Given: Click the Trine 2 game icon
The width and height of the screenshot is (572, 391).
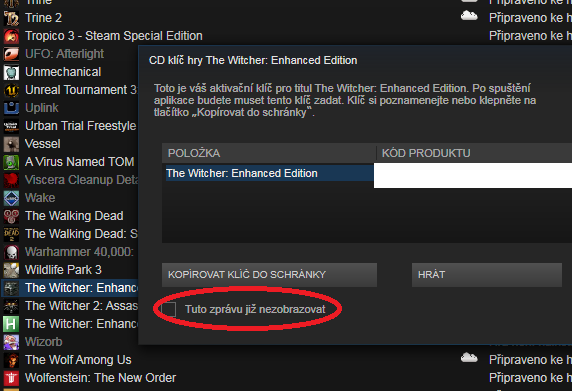Looking at the screenshot, I should [11, 18].
